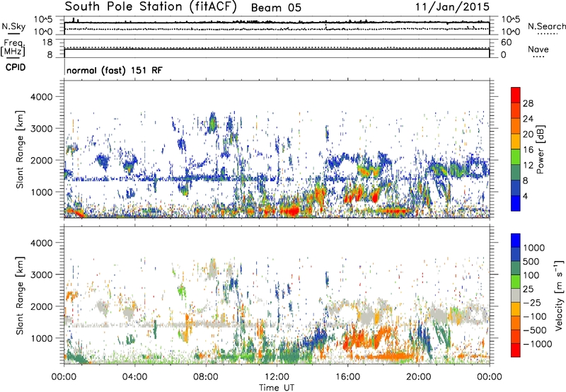The height and width of the screenshot is (392, 566).
Task: Click the Power [dB] color bar label
Action: point(540,149)
